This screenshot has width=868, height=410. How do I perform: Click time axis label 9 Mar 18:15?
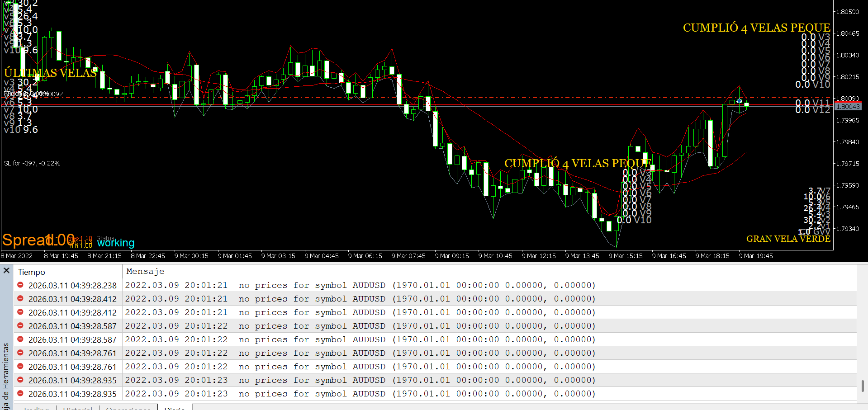pos(712,256)
